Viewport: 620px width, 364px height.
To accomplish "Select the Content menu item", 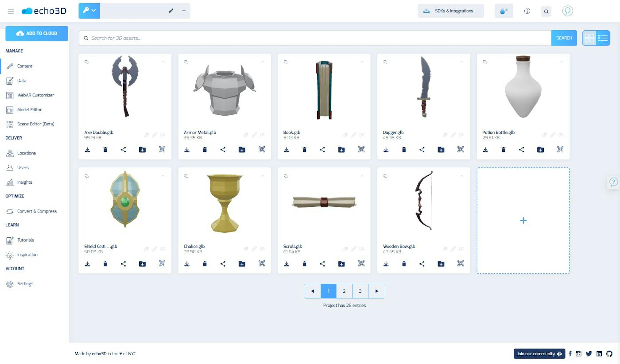I will 25,66.
